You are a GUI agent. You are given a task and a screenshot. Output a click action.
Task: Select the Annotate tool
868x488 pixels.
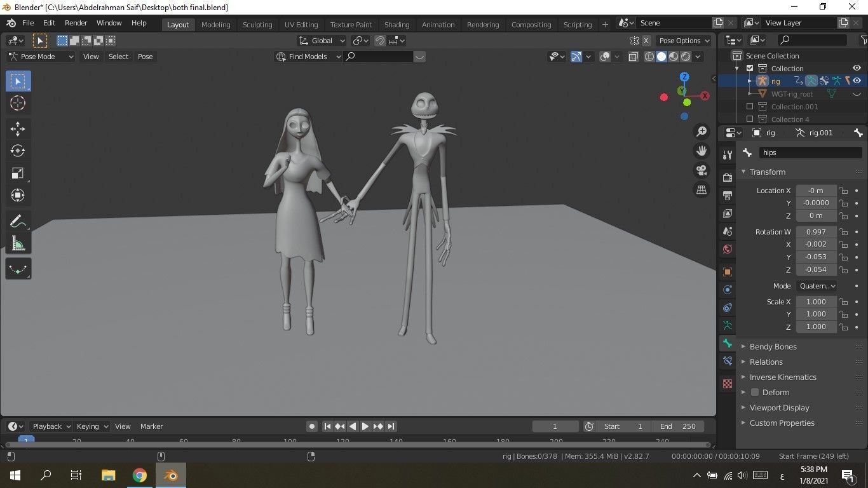pyautogui.click(x=18, y=222)
